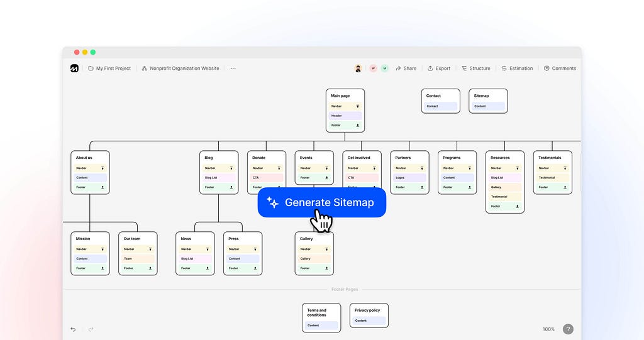Select the Events page card title
644x340 pixels.
(306, 158)
